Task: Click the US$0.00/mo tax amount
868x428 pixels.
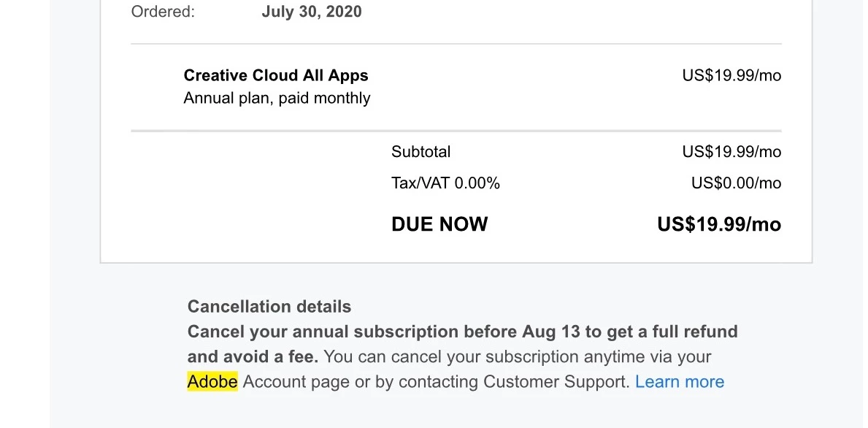Action: 736,183
